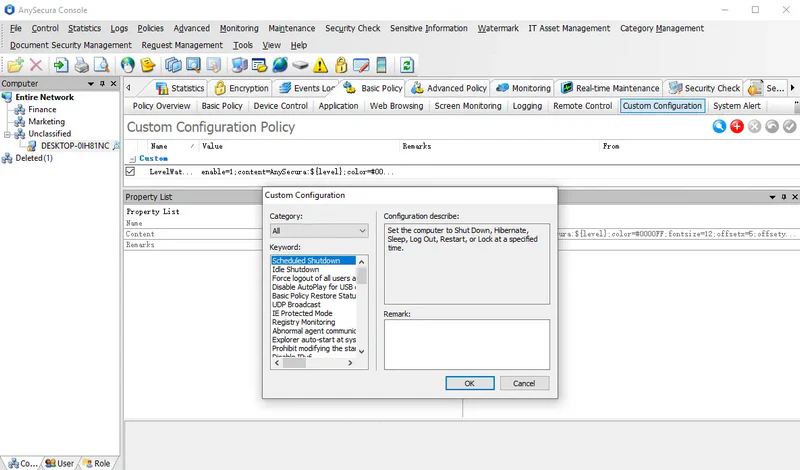
Task: Click the yellow warning triangle toolbar icon
Action: 320,65
